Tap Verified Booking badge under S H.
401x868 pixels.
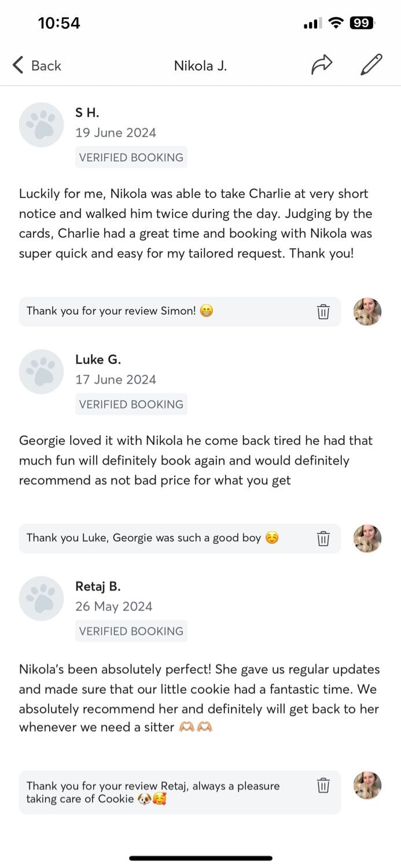(x=131, y=157)
